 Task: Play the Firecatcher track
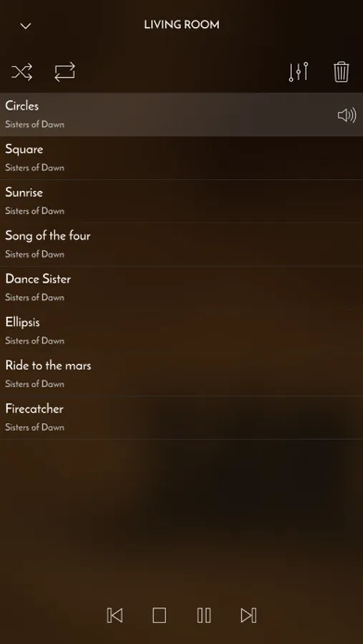[x=181, y=418]
